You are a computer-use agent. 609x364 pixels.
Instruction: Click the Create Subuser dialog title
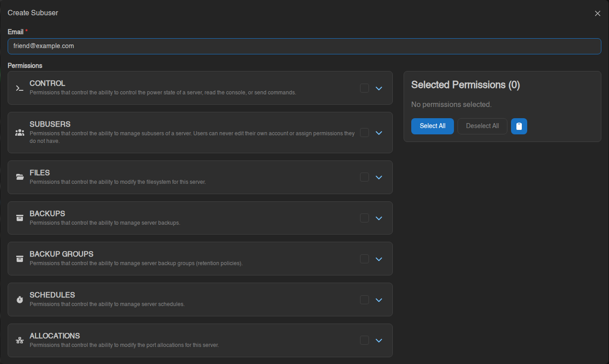click(x=33, y=13)
